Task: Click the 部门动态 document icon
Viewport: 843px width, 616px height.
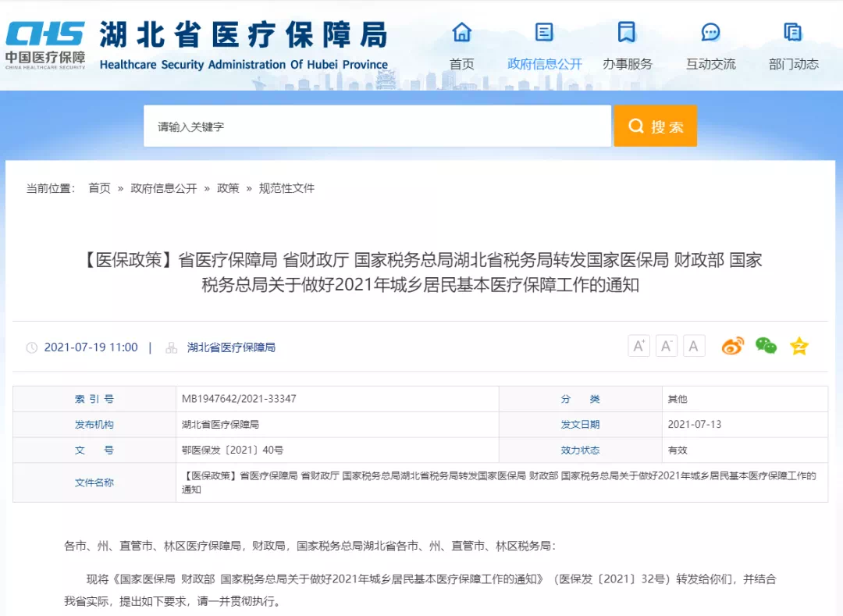Action: click(793, 33)
